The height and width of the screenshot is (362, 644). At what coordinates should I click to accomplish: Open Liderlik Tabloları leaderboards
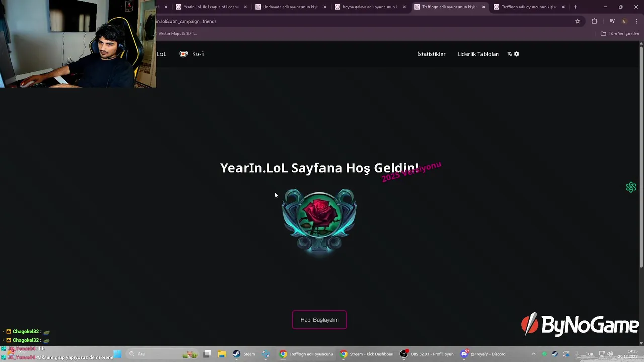pos(478,54)
